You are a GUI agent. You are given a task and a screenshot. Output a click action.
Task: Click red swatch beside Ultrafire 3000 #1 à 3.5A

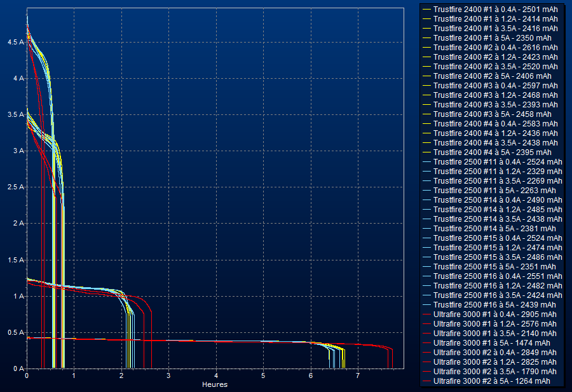[426, 334]
